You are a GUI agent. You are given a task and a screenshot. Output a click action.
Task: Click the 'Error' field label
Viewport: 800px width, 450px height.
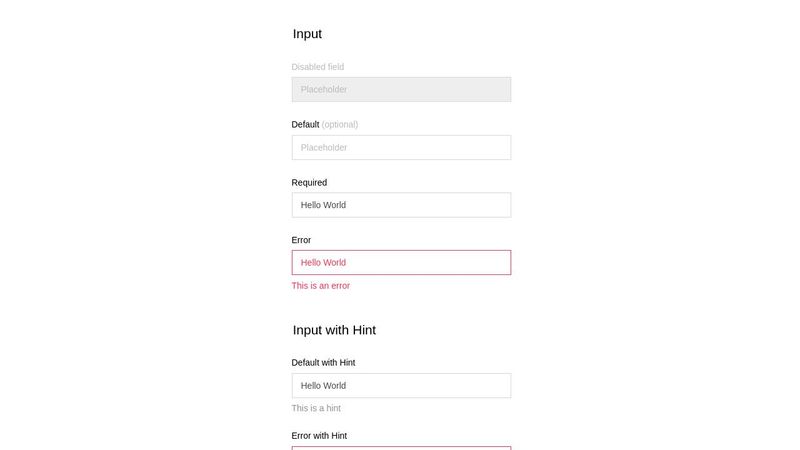pyautogui.click(x=301, y=240)
